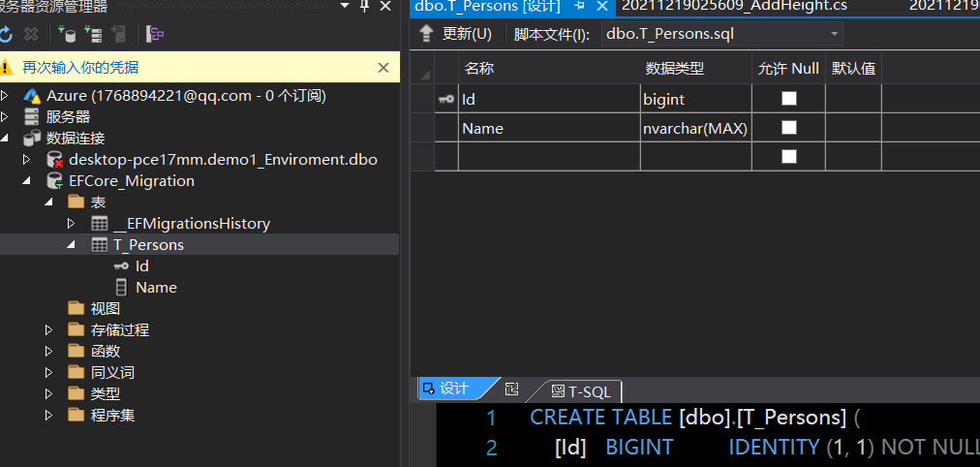Viewport: 980px width, 467px height.
Task: Connect to server toolbar icon
Action: tap(93, 34)
